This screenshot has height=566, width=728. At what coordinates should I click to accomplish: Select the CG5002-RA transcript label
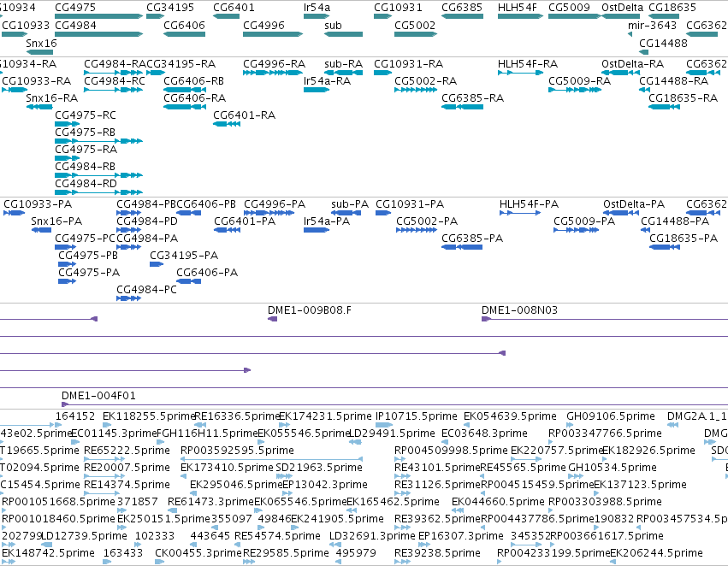425,80
